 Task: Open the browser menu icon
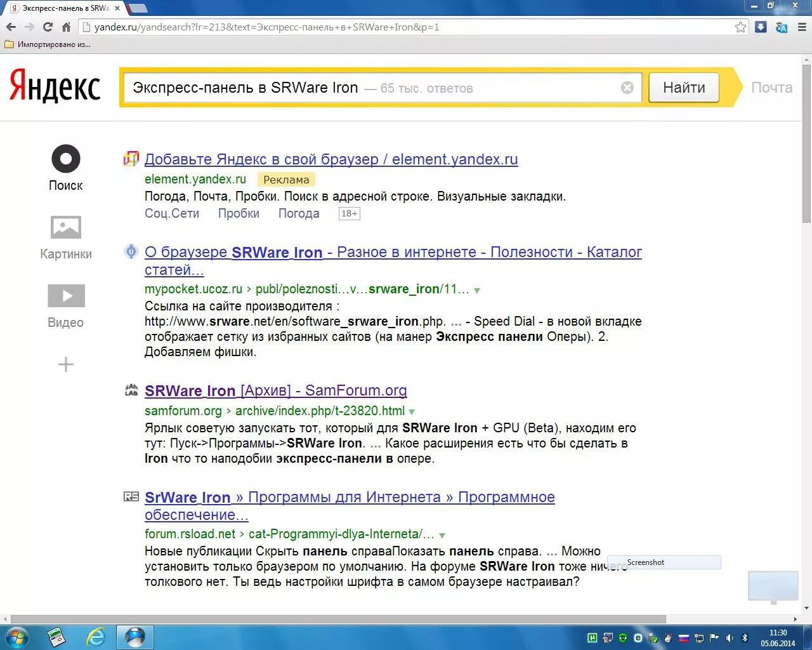(x=801, y=27)
